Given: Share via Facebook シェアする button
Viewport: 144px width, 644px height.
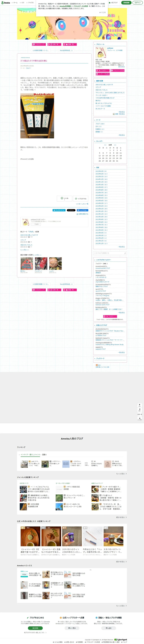Looking at the screenshot, I should (x=82, y=210).
